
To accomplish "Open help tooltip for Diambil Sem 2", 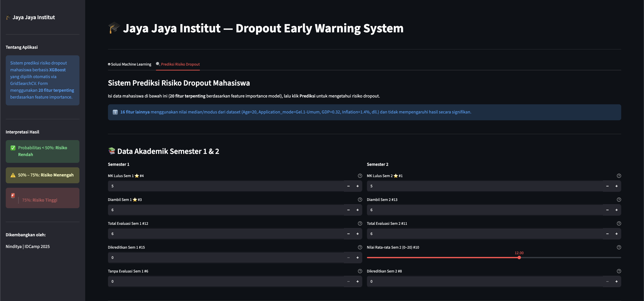I will (619, 200).
